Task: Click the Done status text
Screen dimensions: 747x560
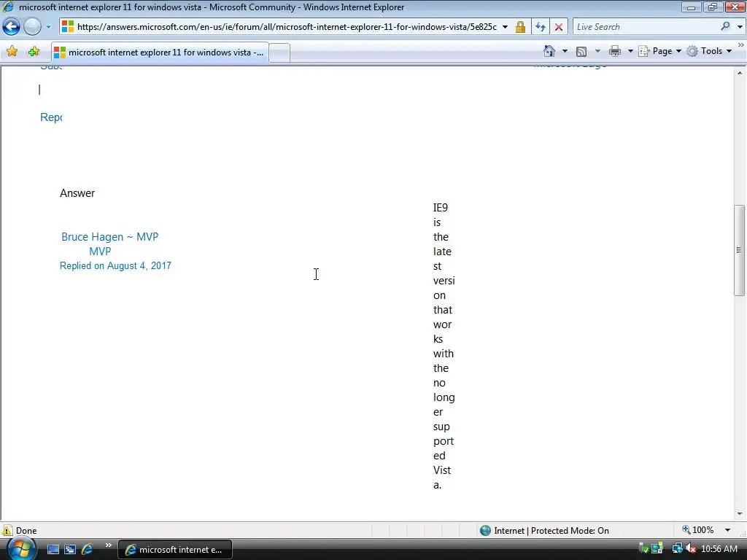Action: [x=26, y=531]
